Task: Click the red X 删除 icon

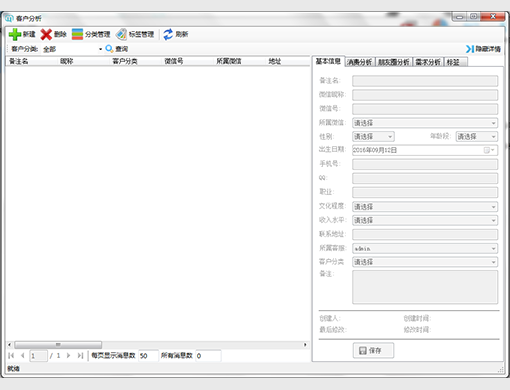Action: pyautogui.click(x=46, y=34)
